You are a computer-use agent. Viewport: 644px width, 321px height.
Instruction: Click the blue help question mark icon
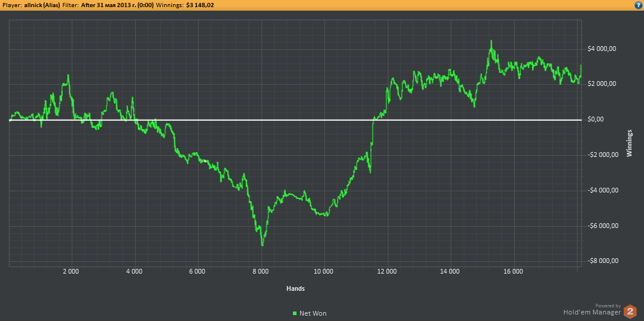[637, 5]
